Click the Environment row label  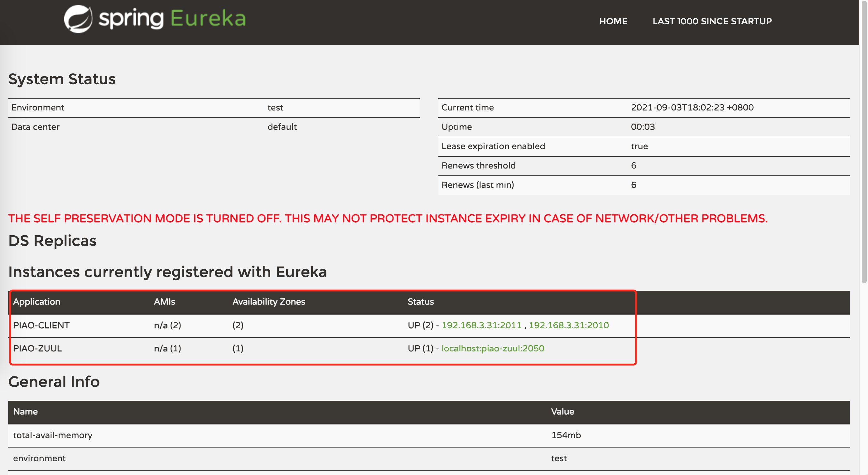pyautogui.click(x=38, y=107)
